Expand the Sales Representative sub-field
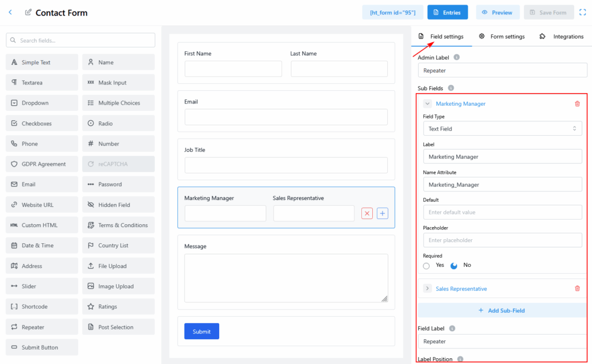Viewport: 592px width, 364px height. click(x=427, y=288)
